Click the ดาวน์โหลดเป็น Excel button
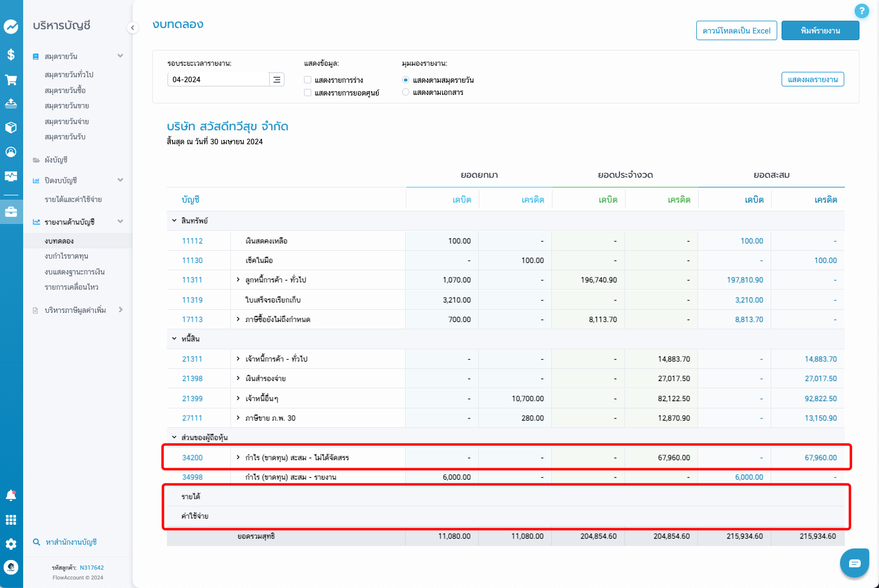879x588 pixels. pos(736,30)
